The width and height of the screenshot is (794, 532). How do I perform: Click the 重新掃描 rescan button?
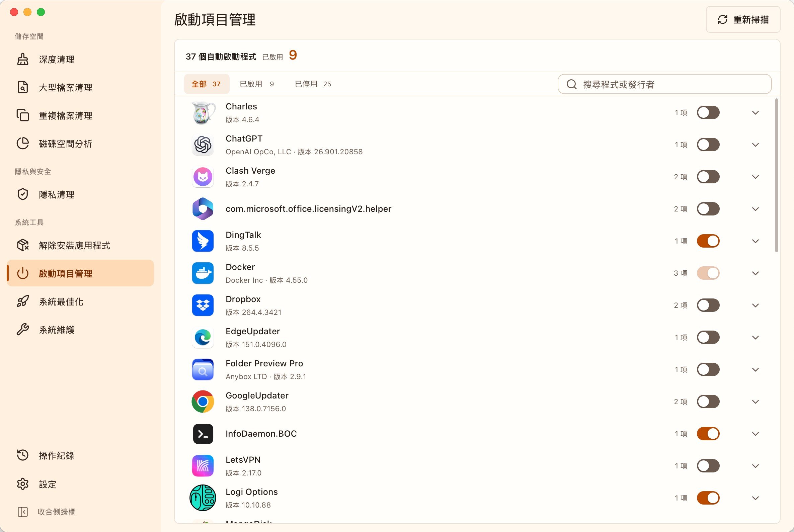[743, 20]
